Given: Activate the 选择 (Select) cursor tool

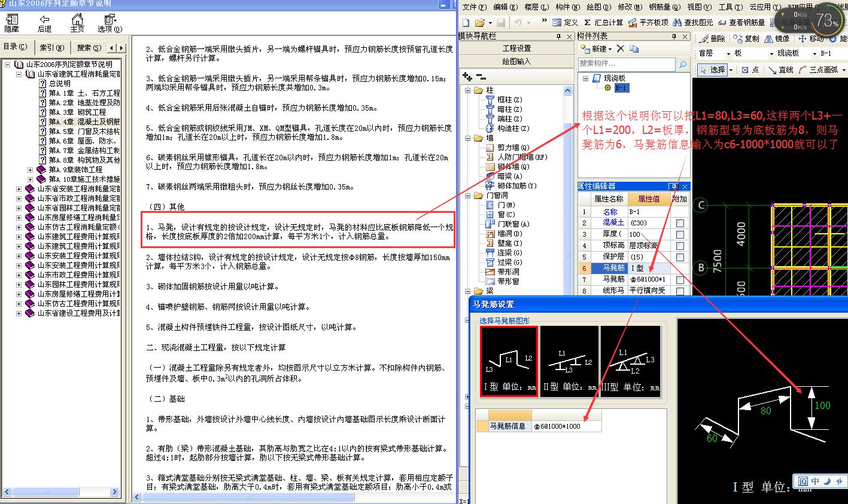Looking at the screenshot, I should pos(713,70).
